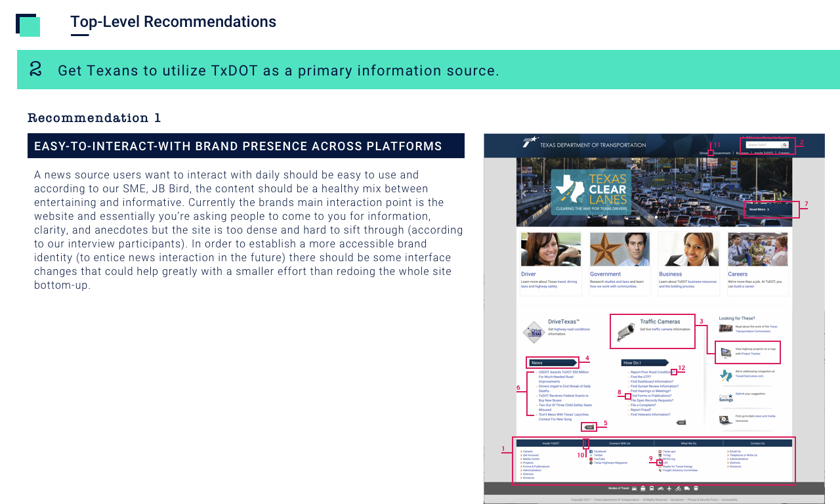Click the carousel next arrow
Image resolution: width=840 pixels, height=504 pixels.
(785, 194)
